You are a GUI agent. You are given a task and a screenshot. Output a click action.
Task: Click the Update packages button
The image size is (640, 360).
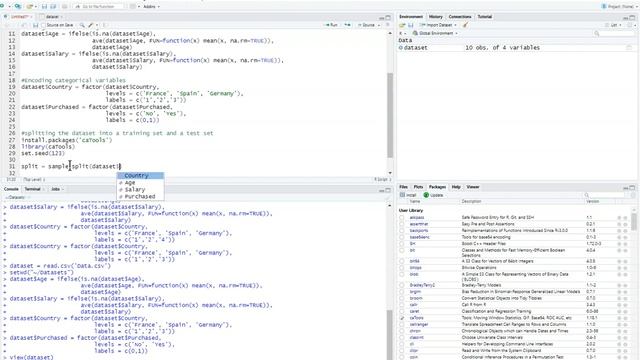click(x=433, y=195)
